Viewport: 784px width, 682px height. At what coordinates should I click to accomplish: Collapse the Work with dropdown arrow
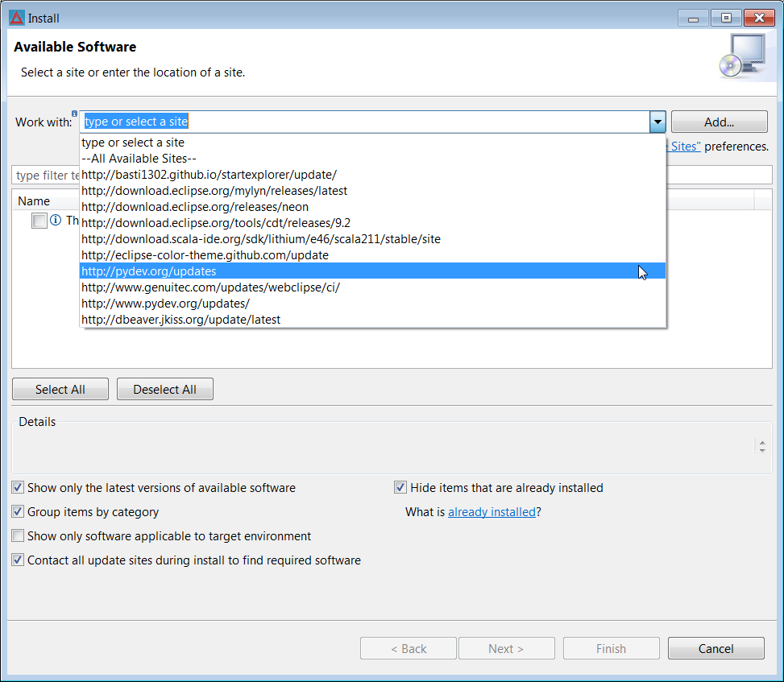pos(657,122)
